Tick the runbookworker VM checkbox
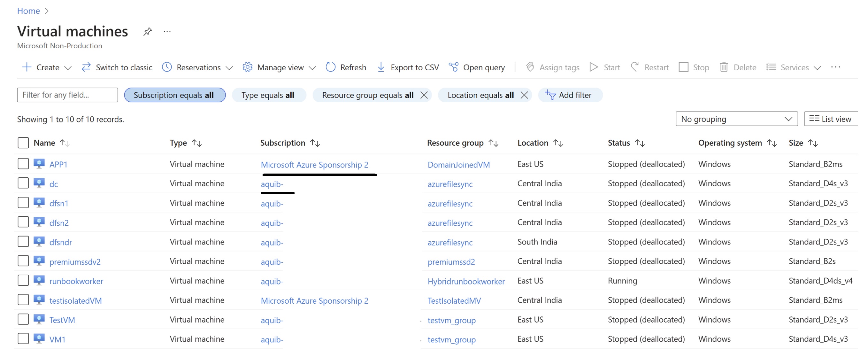This screenshot has height=350, width=868. tap(23, 281)
